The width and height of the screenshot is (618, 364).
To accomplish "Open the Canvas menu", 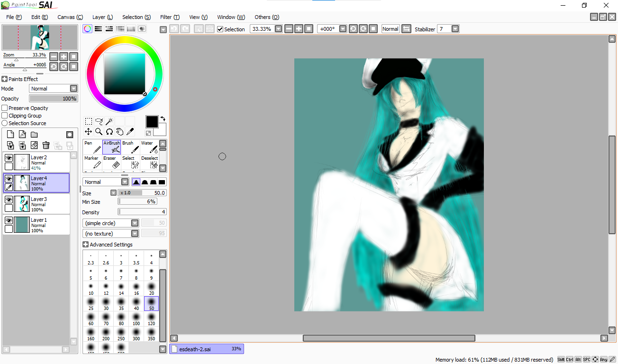I will click(70, 17).
